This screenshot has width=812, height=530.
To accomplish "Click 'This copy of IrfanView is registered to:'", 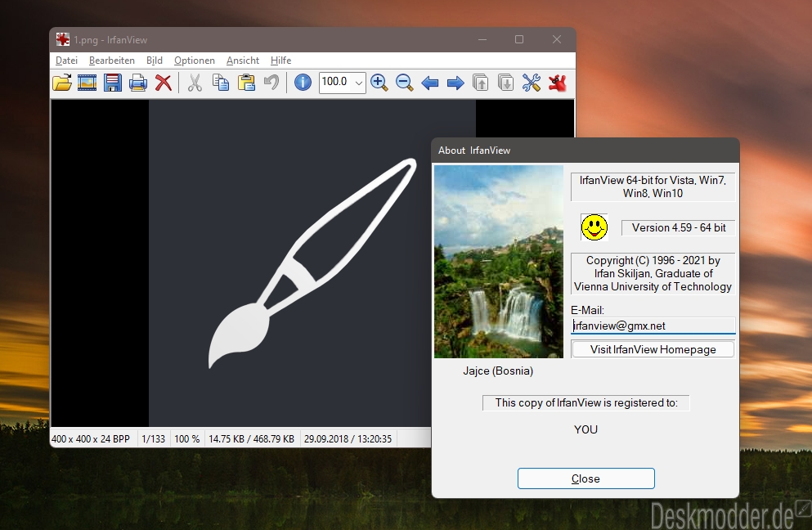I will click(x=586, y=403).
